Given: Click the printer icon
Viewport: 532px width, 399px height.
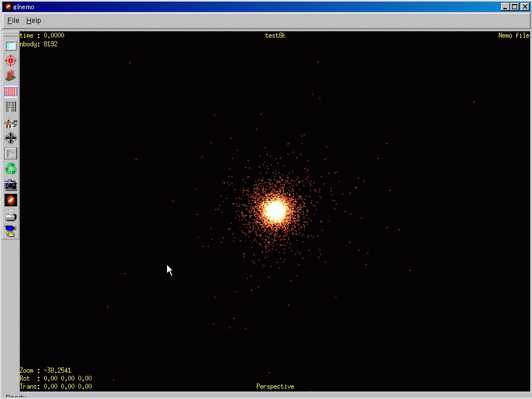Looking at the screenshot, I should tap(11, 216).
